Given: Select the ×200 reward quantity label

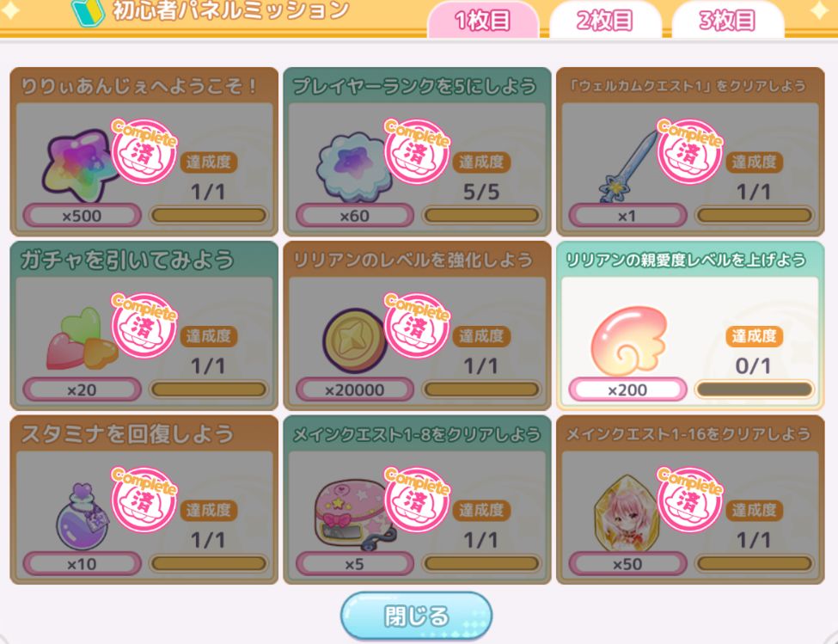Looking at the screenshot, I should (x=627, y=389).
